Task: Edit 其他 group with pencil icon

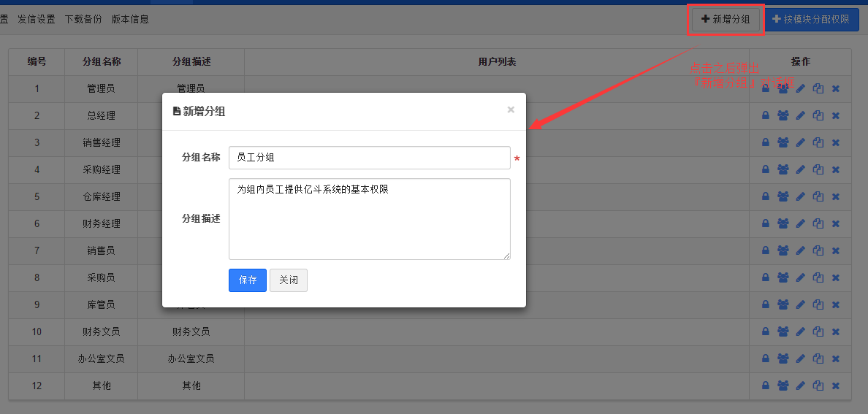Action: point(801,386)
